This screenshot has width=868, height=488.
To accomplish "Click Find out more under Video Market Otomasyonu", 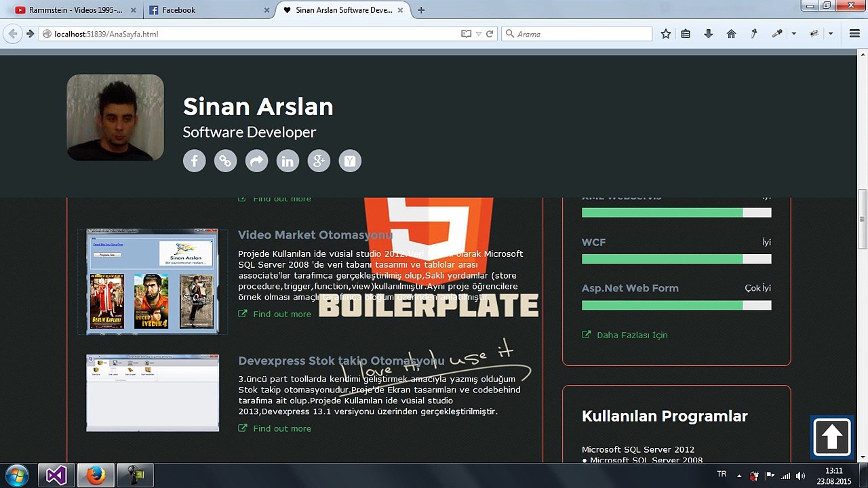I will point(275,314).
